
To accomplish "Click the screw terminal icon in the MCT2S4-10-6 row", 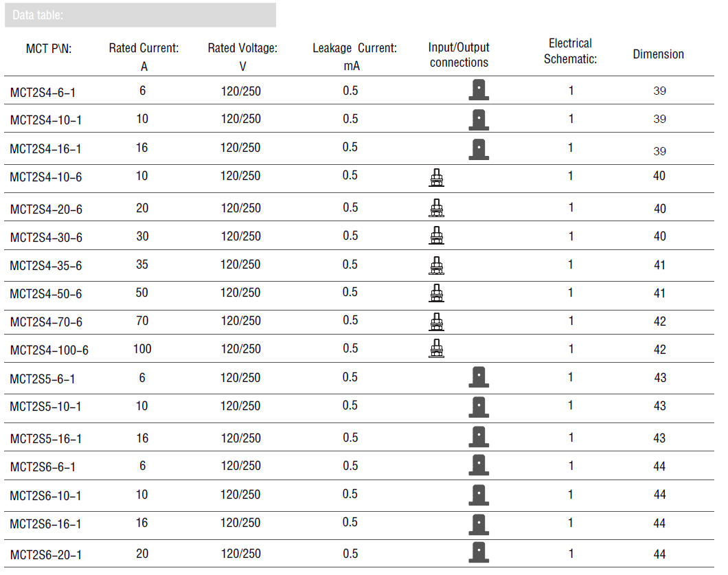I will tap(436, 177).
